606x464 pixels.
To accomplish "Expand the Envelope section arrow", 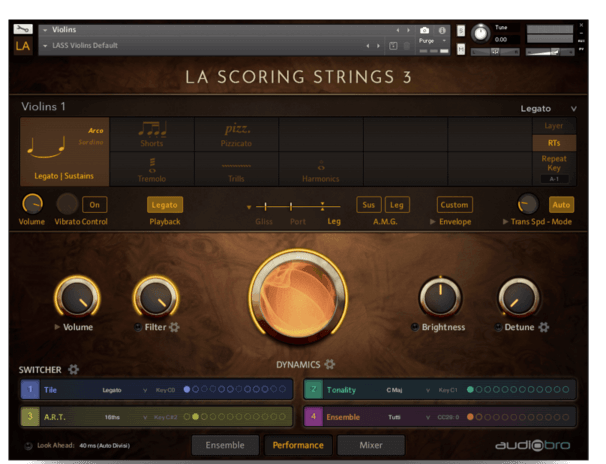I will tap(432, 221).
